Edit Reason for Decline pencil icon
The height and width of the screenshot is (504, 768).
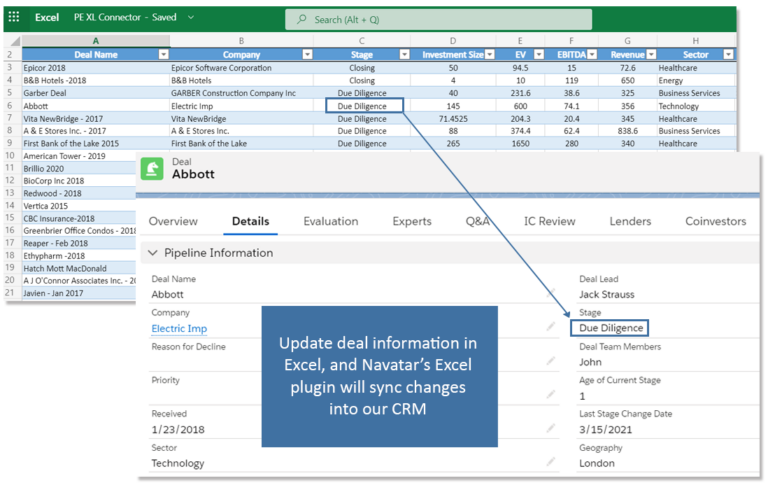tap(551, 361)
